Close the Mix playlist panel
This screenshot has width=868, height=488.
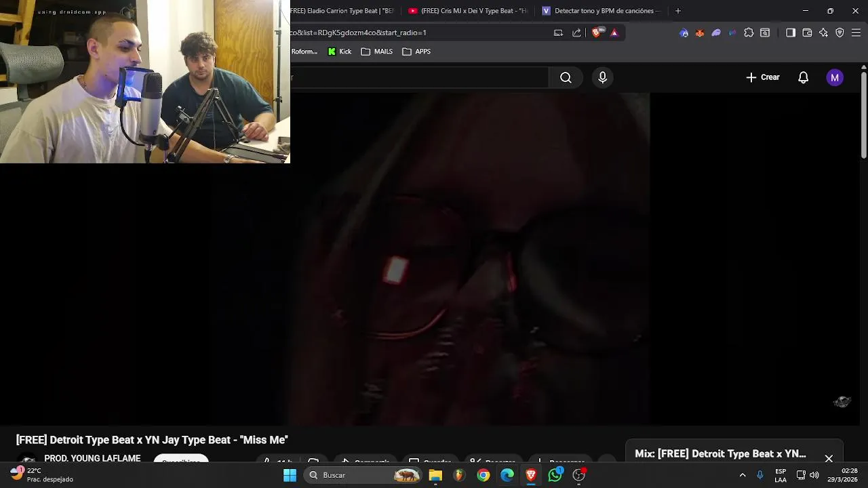pos(829,458)
